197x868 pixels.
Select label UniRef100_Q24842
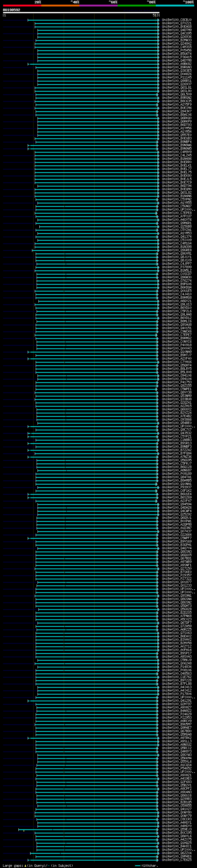point(176,43)
